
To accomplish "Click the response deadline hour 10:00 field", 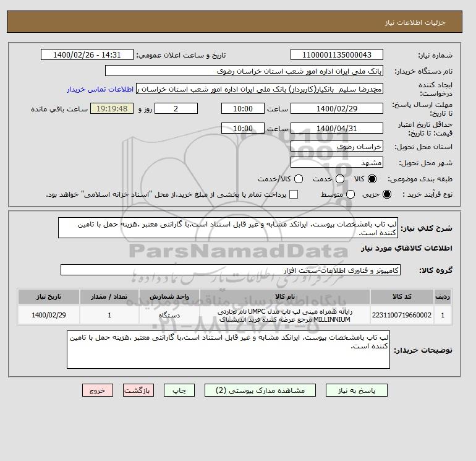I will (243, 108).
